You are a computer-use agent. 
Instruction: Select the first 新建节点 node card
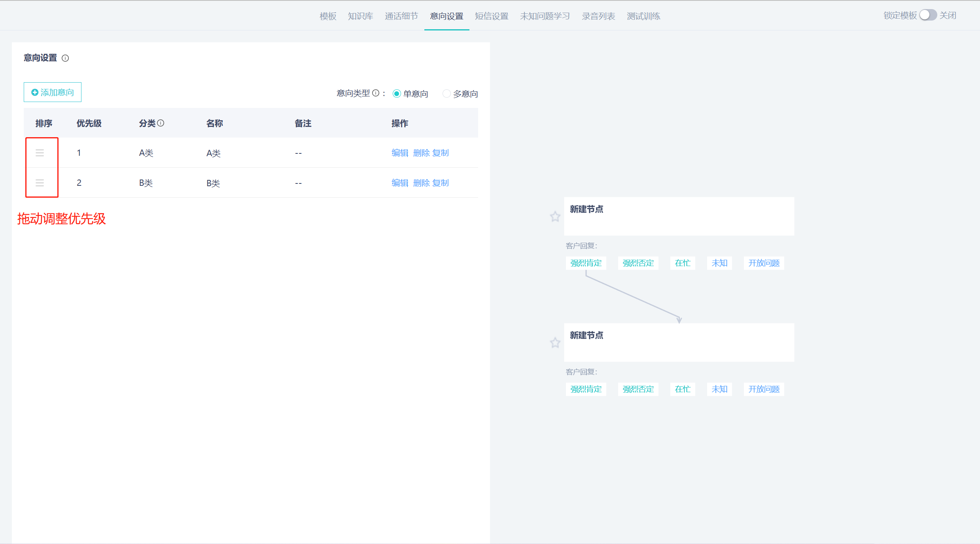[x=679, y=216]
